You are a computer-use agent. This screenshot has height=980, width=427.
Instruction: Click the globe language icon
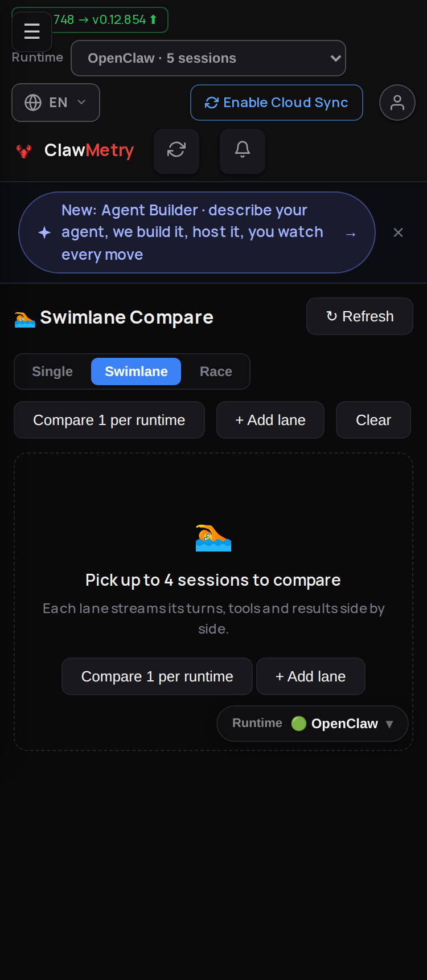click(x=33, y=103)
